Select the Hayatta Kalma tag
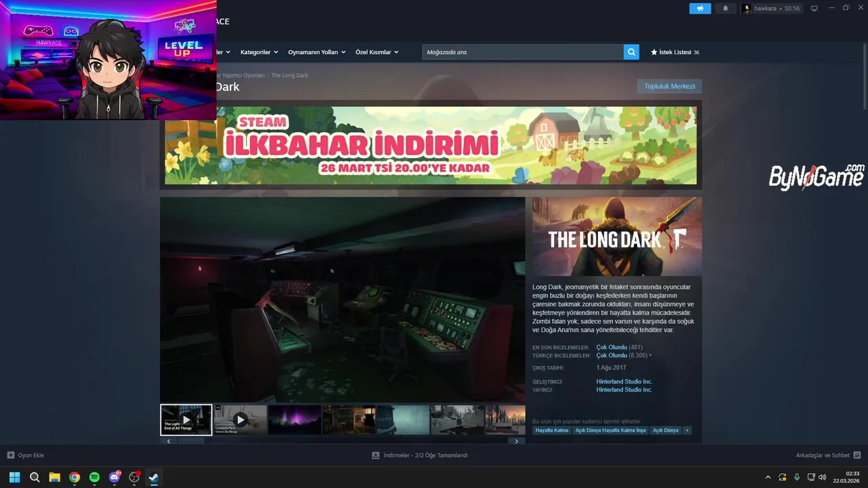The width and height of the screenshot is (868, 488). (552, 430)
